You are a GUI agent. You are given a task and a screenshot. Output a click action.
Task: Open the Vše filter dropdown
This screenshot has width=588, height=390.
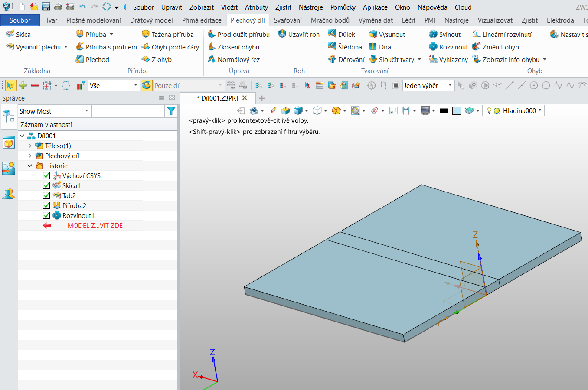[114, 85]
